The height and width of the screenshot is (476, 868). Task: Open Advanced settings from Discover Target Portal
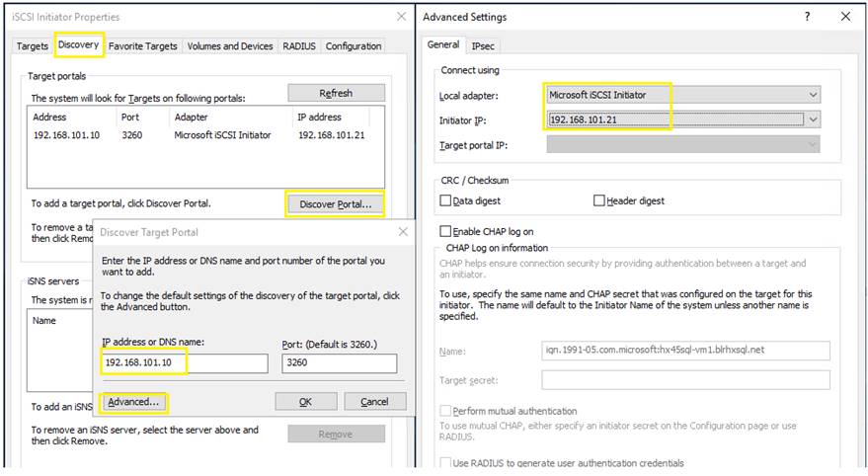[x=133, y=402]
